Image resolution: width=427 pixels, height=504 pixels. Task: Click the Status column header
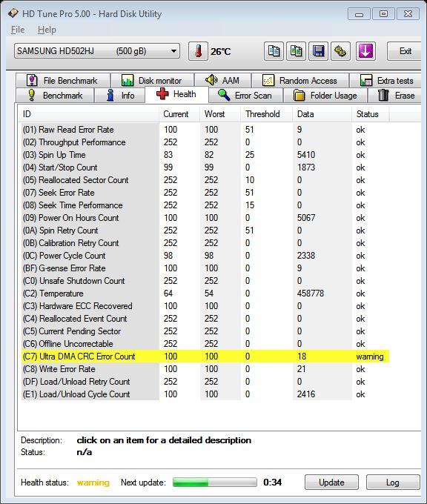371,114
